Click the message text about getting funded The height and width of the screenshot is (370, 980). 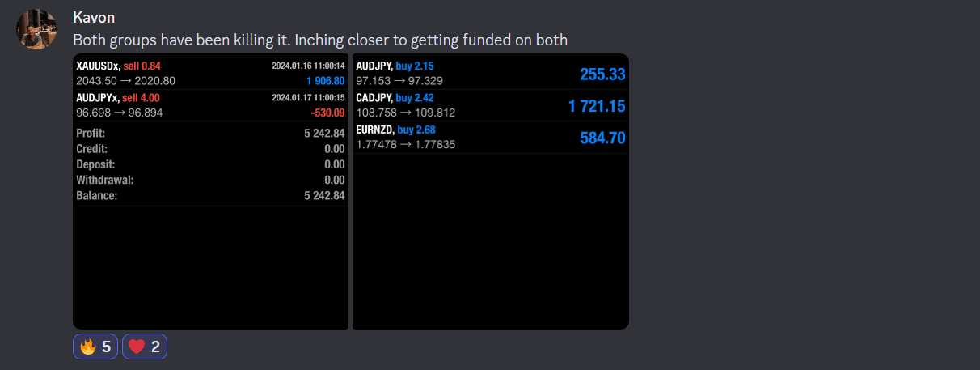(x=320, y=40)
